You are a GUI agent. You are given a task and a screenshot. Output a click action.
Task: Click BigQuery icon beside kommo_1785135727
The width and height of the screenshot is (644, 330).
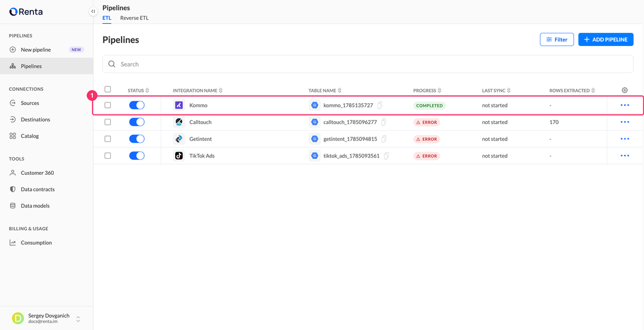point(314,105)
